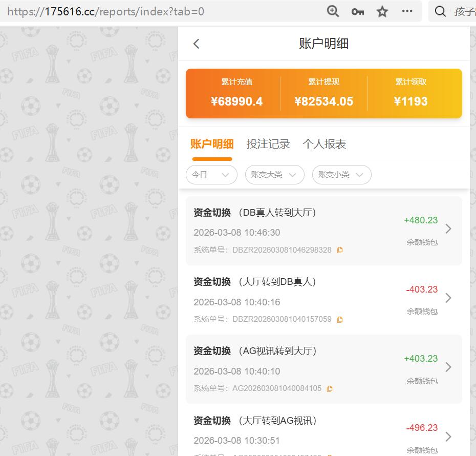Copy the DBZR202603081046298328 order number
476x456 pixels.
tap(340, 250)
